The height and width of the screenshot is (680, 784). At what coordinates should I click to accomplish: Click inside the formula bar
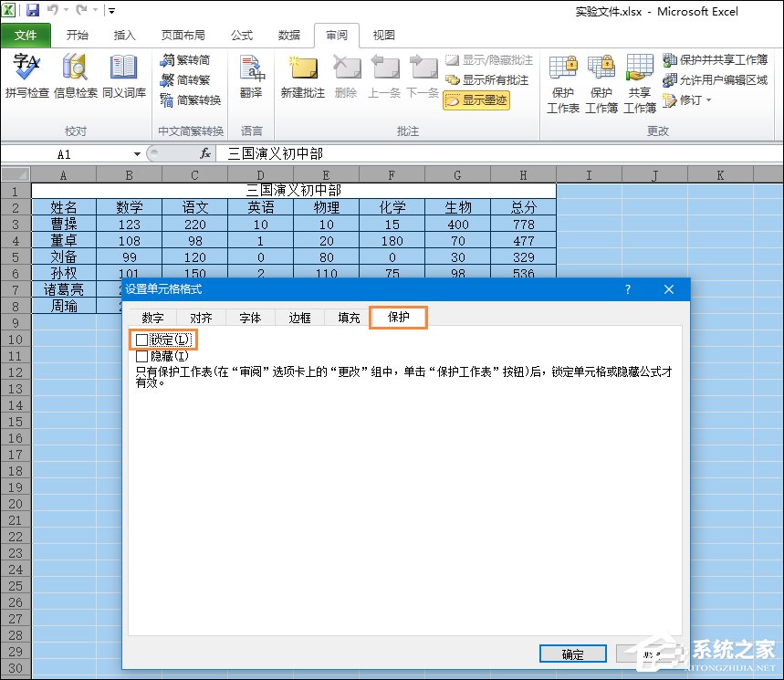coord(365,153)
